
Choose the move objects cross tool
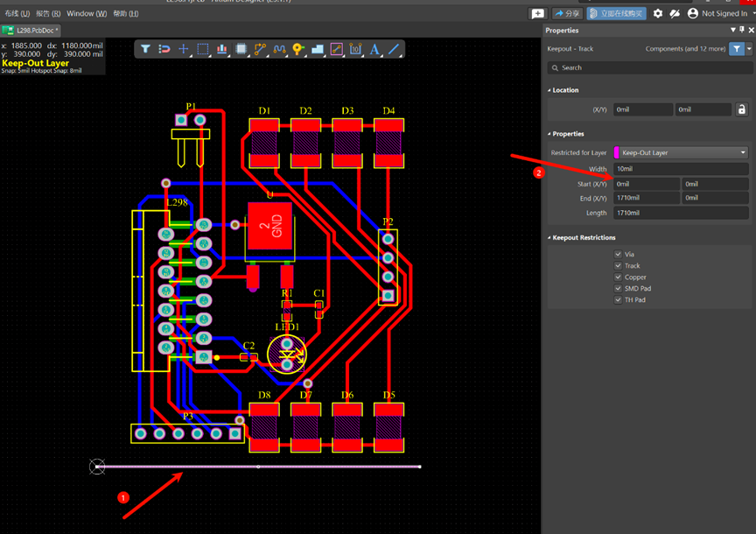[183, 49]
